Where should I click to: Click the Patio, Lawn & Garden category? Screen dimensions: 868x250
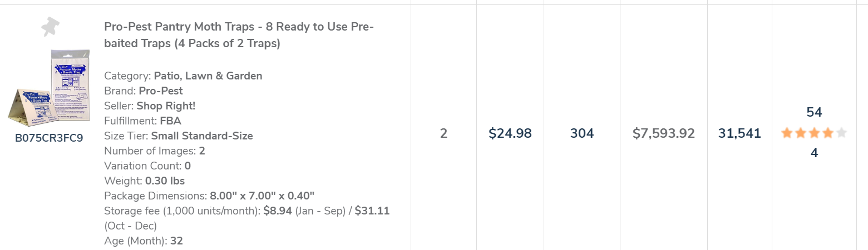(x=208, y=76)
